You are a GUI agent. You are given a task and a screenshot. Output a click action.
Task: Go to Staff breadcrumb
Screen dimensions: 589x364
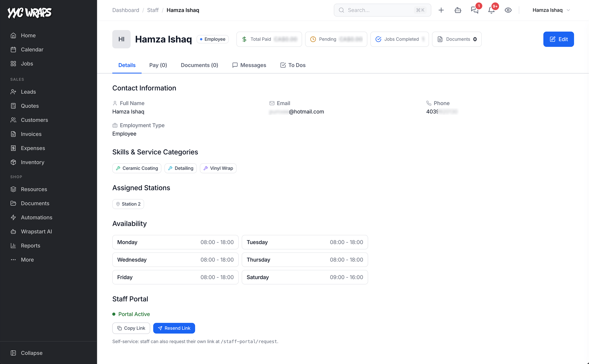pos(153,10)
